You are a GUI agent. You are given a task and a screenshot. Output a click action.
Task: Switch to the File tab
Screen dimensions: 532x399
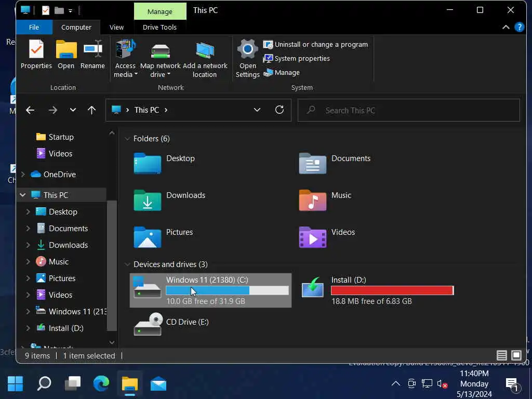click(x=34, y=27)
